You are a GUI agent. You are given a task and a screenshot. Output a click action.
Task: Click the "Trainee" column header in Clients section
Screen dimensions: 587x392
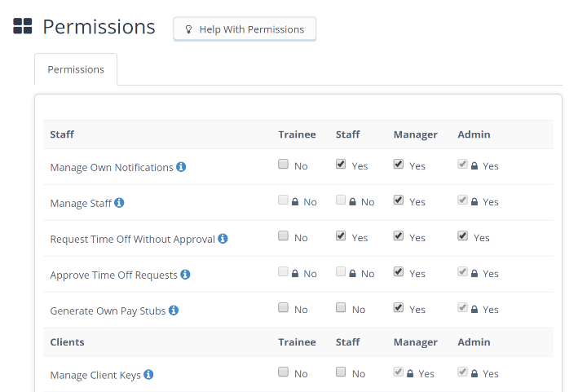coord(297,342)
